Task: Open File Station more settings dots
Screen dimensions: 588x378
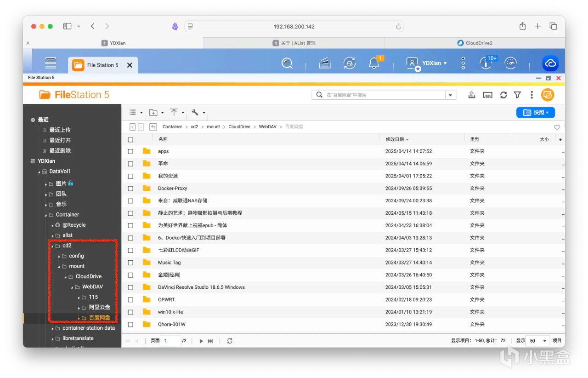Action: (x=531, y=95)
